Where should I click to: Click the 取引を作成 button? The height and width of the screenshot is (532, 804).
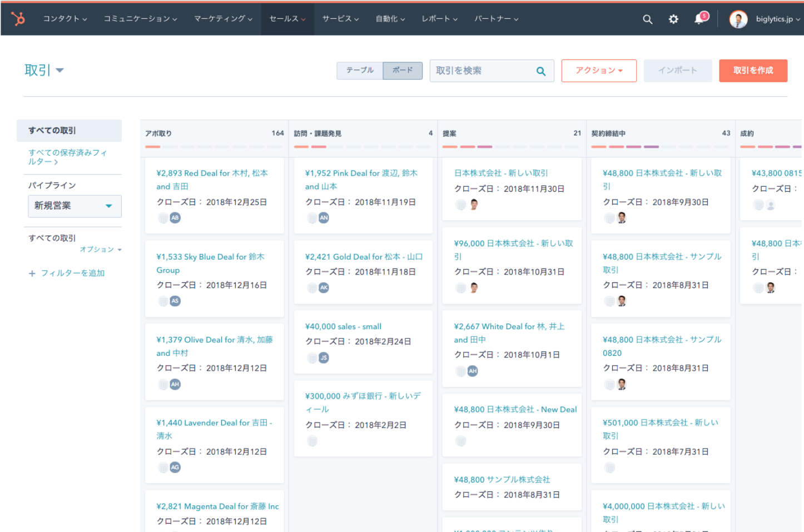753,71
